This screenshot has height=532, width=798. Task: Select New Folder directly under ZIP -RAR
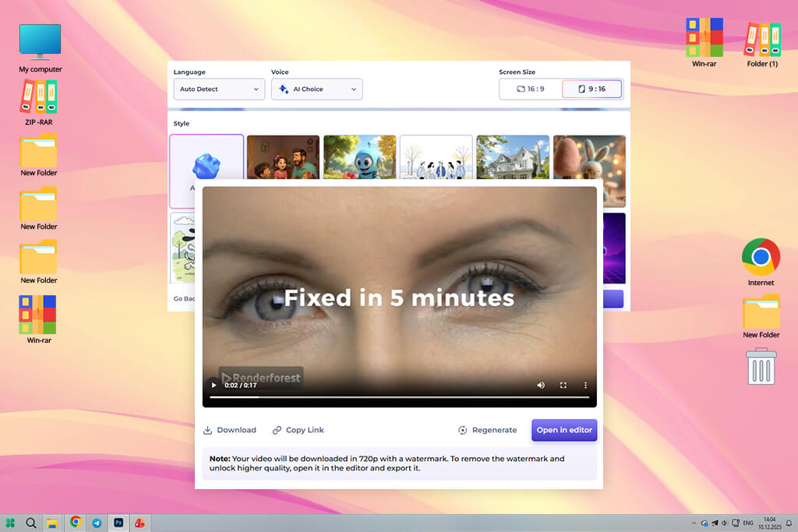coord(39,155)
